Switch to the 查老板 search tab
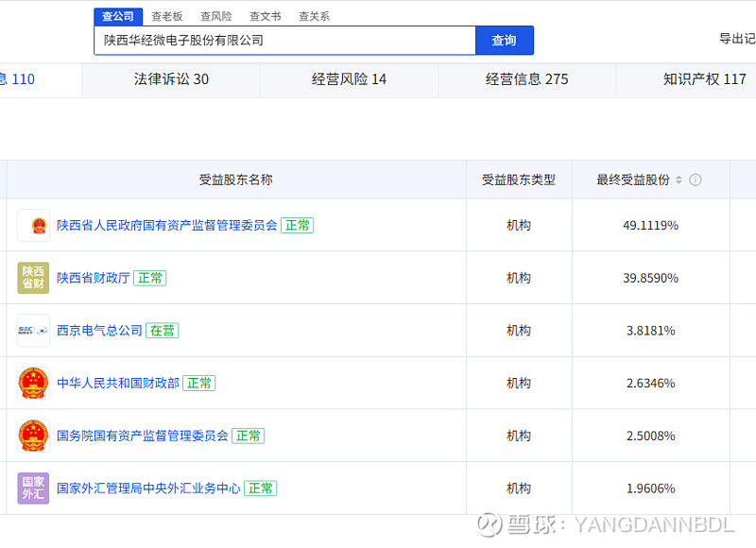The image size is (756, 548). point(167,16)
